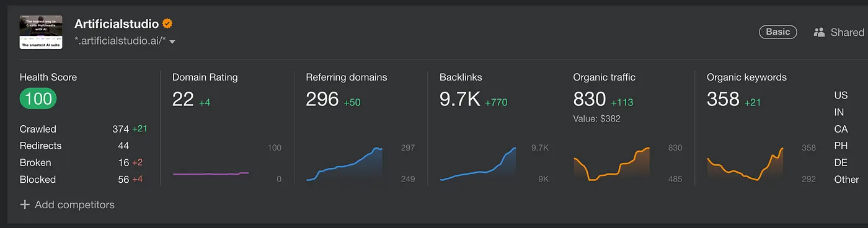This screenshot has height=228, width=868.
Task: Click the blue Referring domains chart
Action: pyautogui.click(x=344, y=164)
